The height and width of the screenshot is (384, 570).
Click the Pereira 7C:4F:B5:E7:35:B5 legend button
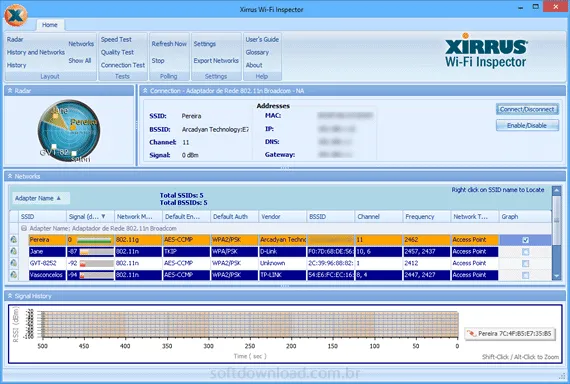click(510, 333)
